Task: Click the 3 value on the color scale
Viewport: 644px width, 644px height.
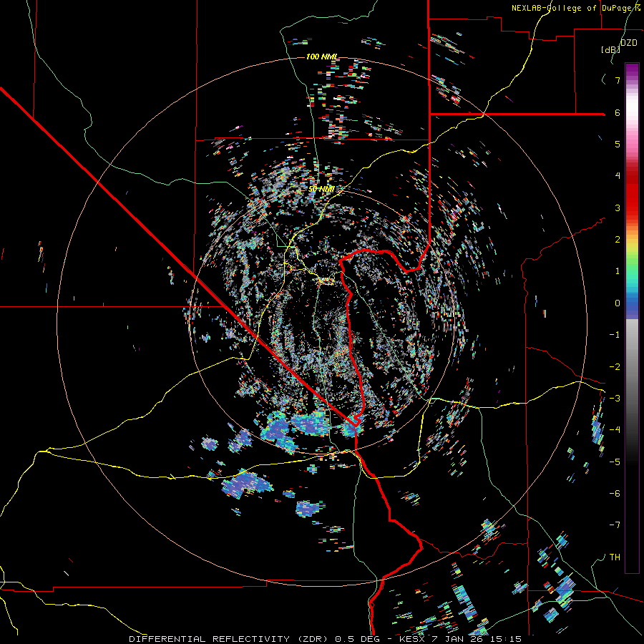Action: tap(618, 208)
